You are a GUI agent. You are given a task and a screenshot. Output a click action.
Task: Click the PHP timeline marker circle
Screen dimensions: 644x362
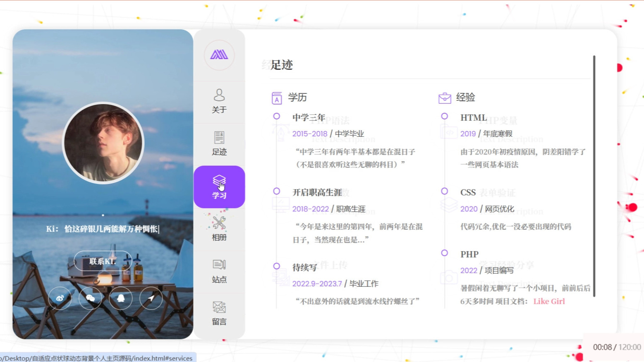pos(445,253)
